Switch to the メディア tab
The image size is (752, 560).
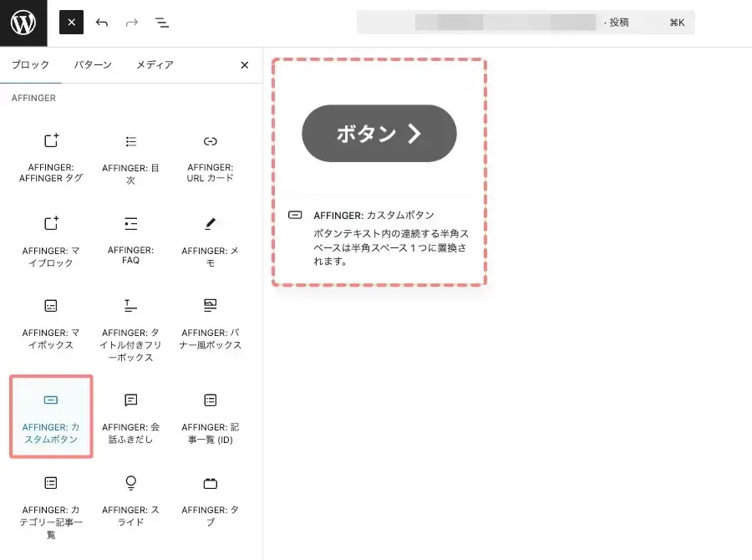154,64
